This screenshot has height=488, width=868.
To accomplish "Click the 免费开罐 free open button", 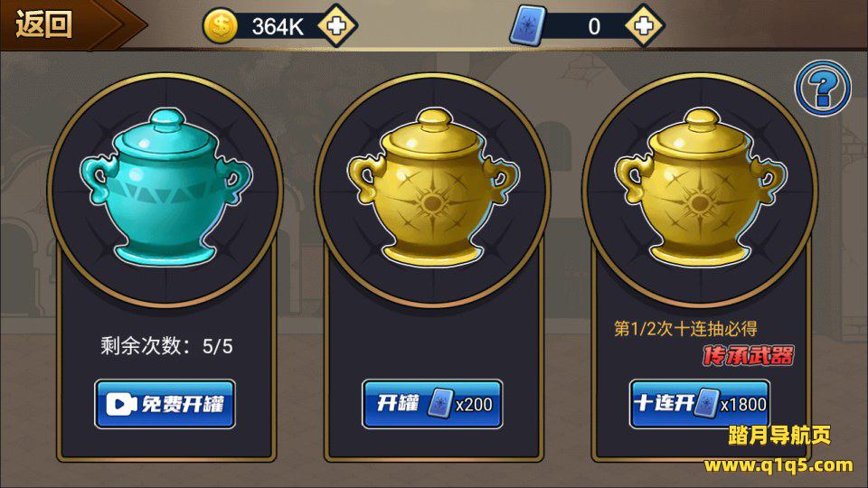I will (x=165, y=404).
